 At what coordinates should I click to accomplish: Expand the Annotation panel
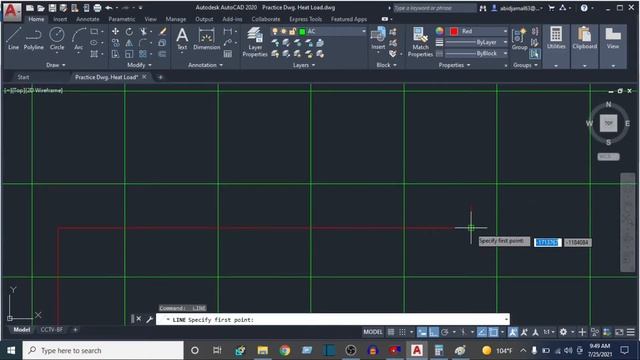click(205, 65)
